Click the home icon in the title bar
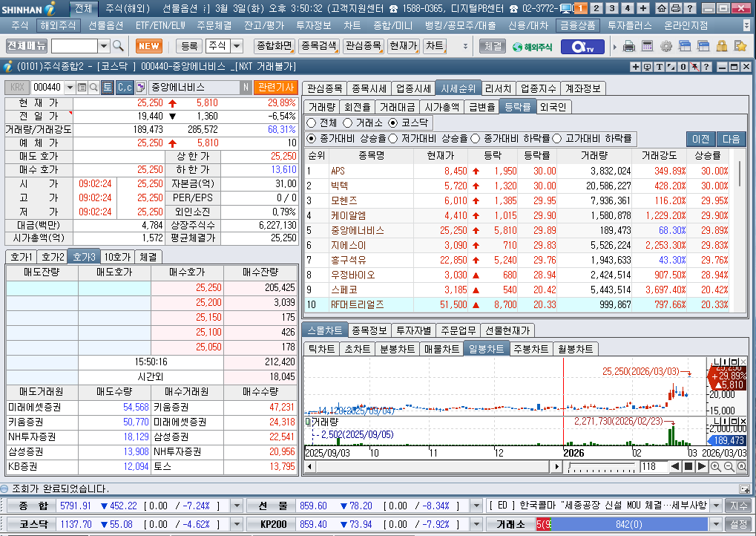Viewport: 756px width, 536px height. 662,8
